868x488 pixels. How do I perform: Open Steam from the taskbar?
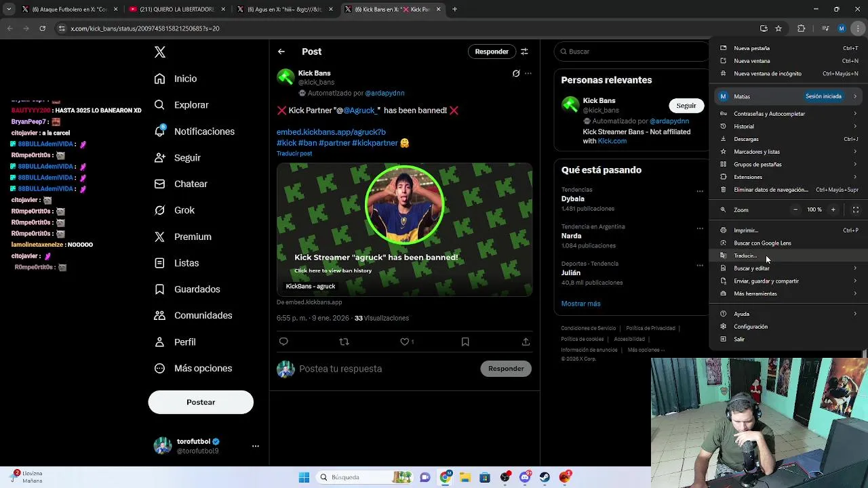[x=545, y=477]
